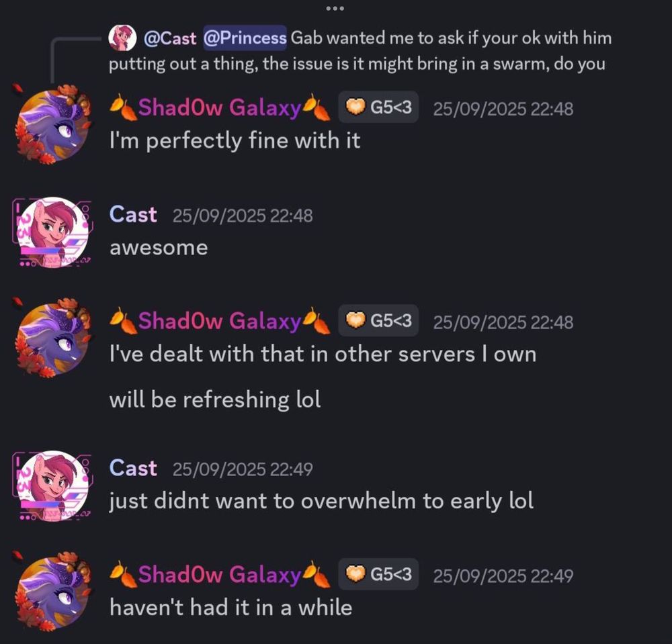672x644 pixels.
Task: Click ShadOw Galaxy's avatar beside 'haven't had it'
Action: click(52, 592)
